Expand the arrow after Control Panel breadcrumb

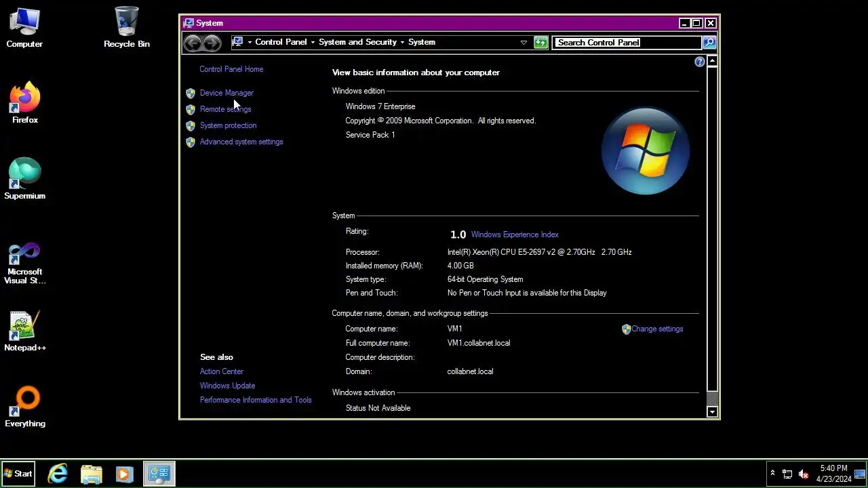[x=313, y=42]
